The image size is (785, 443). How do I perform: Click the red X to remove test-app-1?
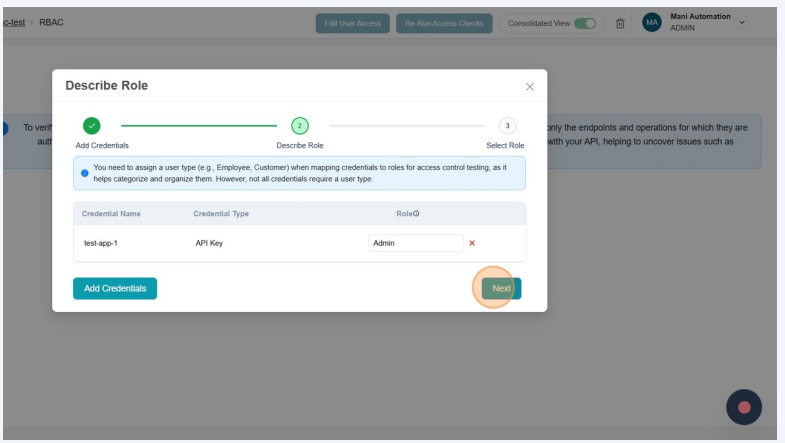(x=472, y=243)
